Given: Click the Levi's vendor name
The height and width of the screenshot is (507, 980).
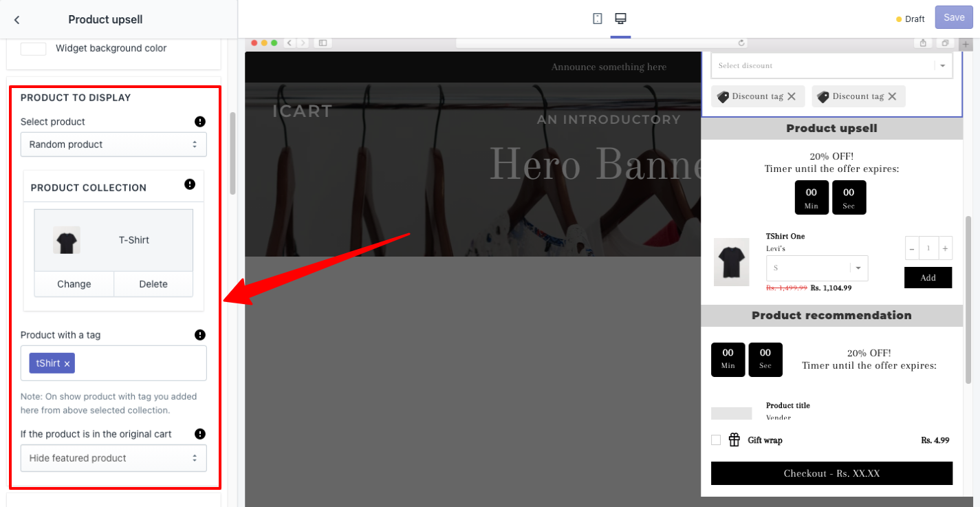Looking at the screenshot, I should coord(776,248).
